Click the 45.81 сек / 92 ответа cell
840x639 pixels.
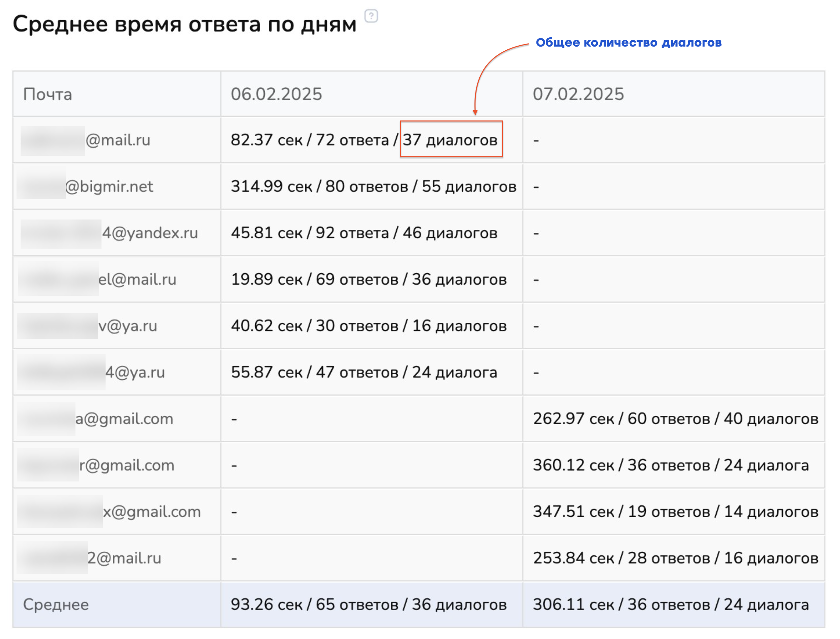364,233
